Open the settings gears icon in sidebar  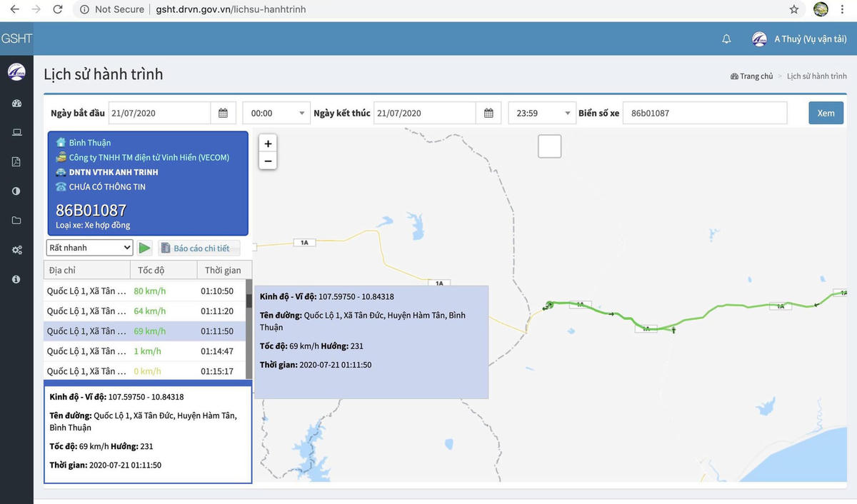16,250
